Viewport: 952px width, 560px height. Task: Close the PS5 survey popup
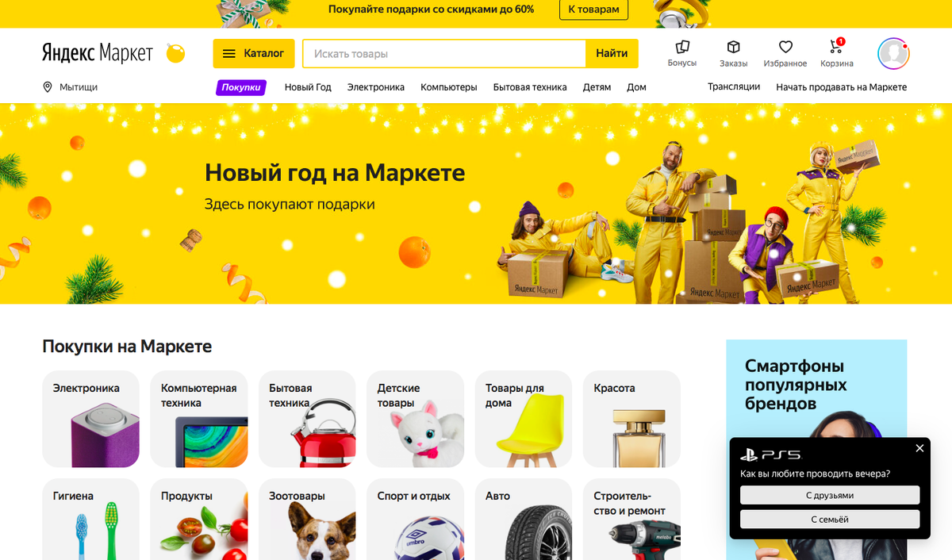919,448
